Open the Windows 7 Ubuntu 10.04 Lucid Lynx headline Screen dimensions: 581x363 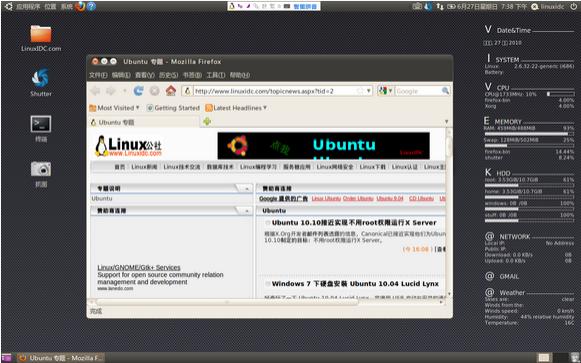[x=355, y=284]
